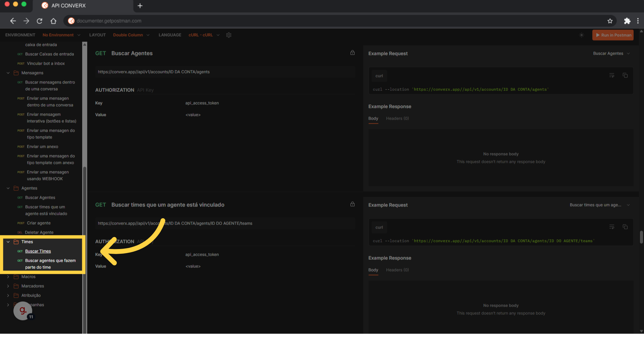Collapse the Mensagens folder chevron
The height and width of the screenshot is (362, 644).
(x=8, y=73)
